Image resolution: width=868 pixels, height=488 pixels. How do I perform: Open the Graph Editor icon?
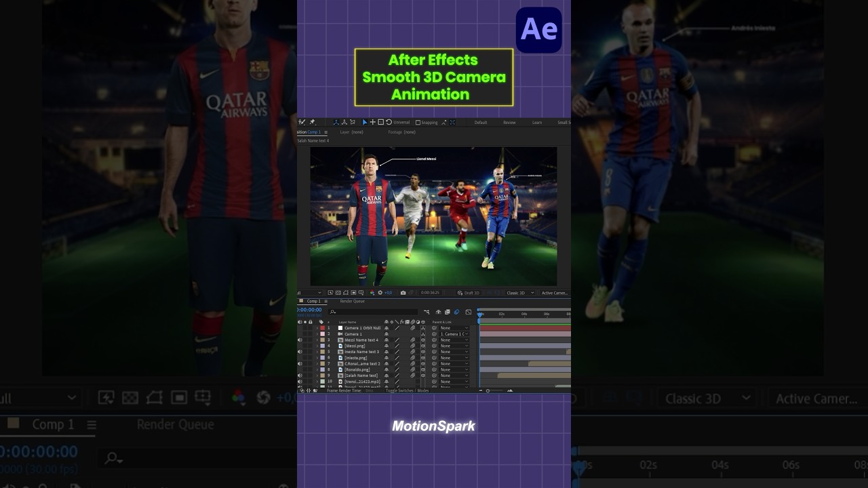(x=469, y=312)
